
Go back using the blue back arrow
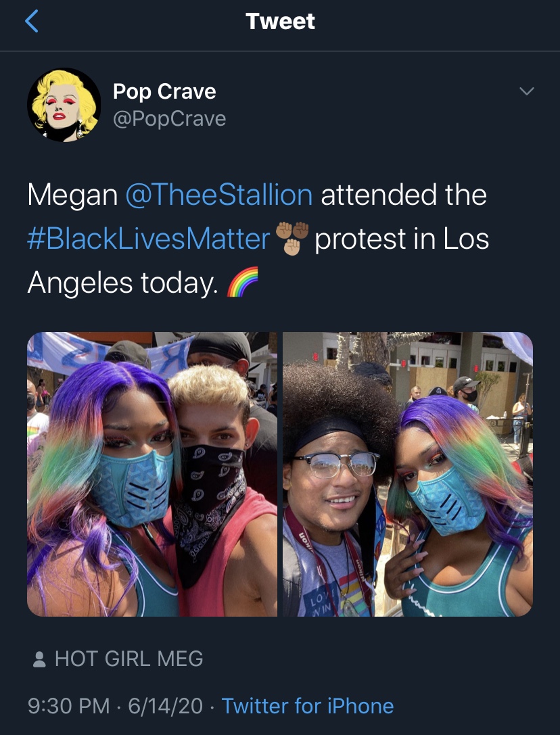[31, 22]
